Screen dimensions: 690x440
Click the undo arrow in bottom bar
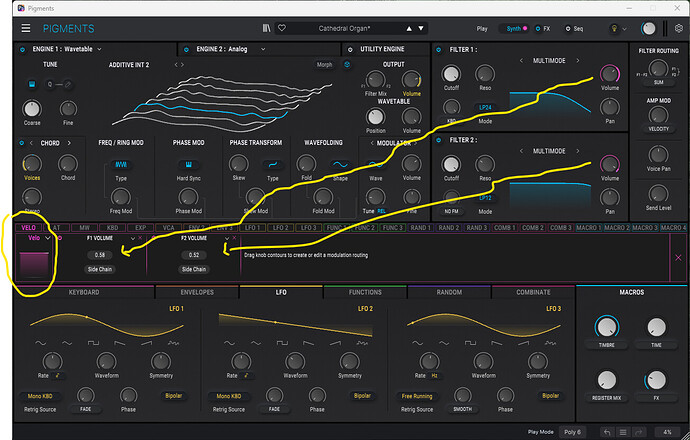[608, 433]
